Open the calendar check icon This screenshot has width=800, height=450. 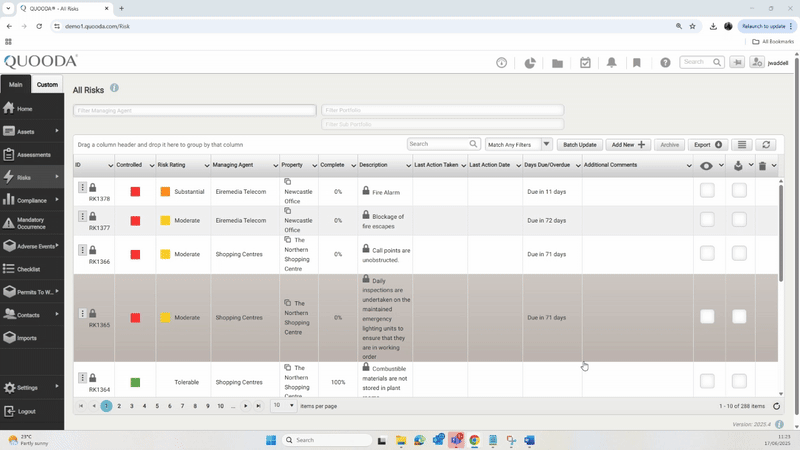click(585, 63)
